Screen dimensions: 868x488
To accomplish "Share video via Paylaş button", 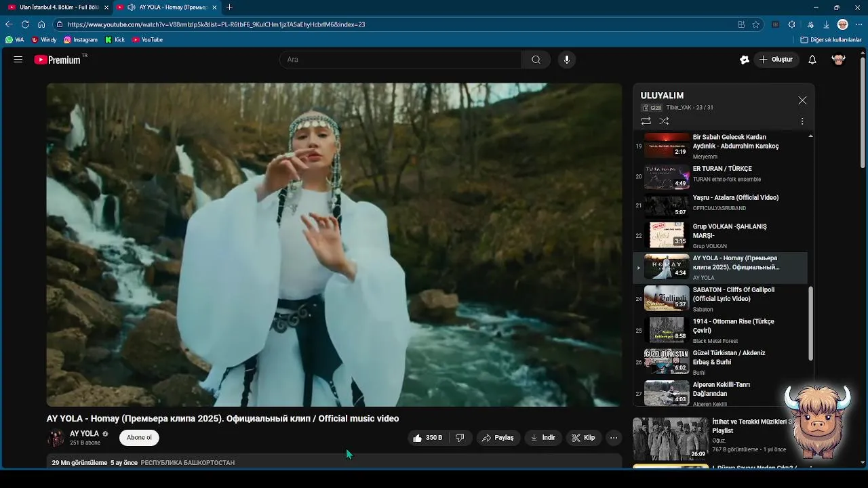I will [x=498, y=438].
